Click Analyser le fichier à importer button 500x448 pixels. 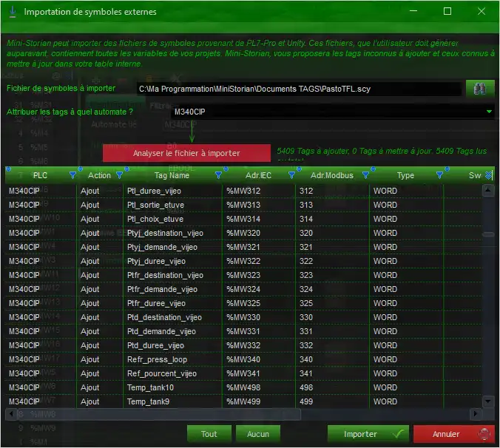tap(186, 153)
